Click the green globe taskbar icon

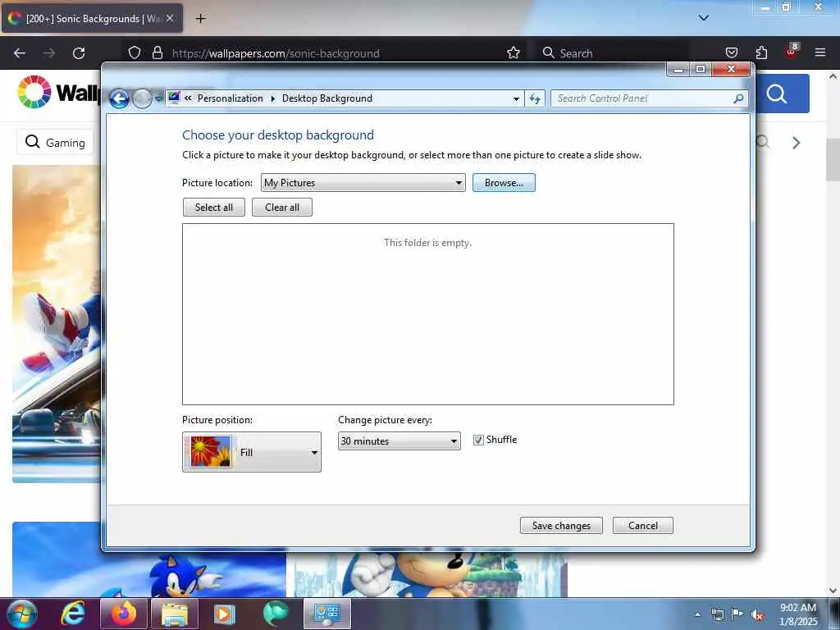(x=276, y=614)
